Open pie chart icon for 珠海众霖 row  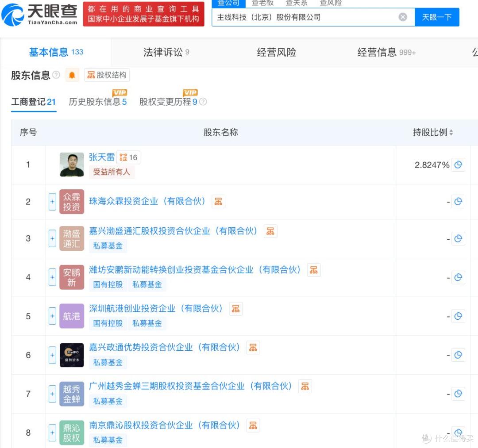pos(458,202)
